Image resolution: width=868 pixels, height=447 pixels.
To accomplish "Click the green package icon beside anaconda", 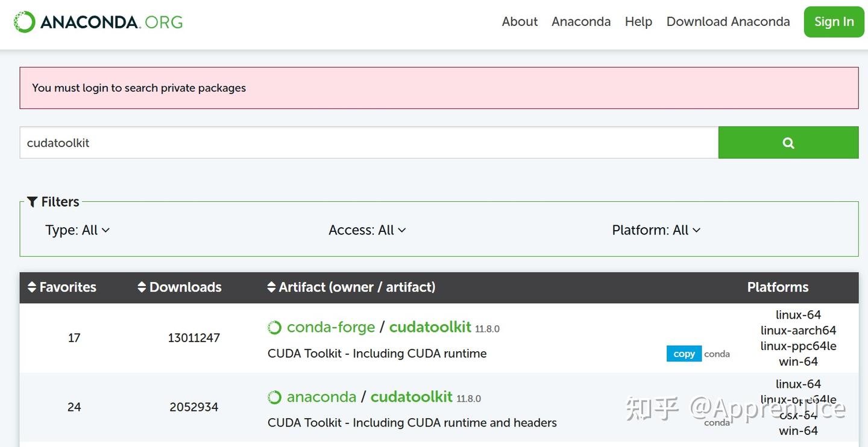I will tap(274, 396).
